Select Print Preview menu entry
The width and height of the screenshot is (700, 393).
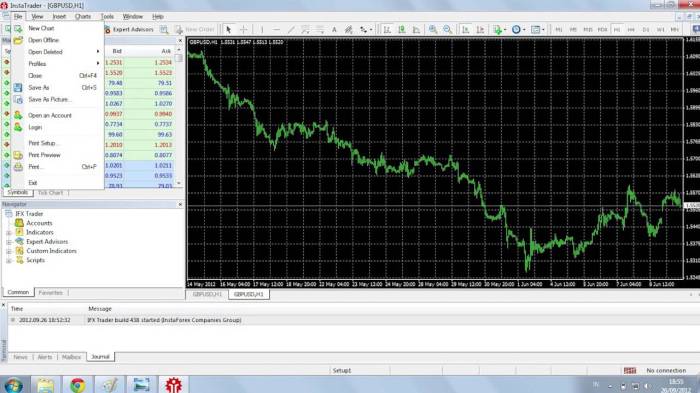pyautogui.click(x=58, y=155)
